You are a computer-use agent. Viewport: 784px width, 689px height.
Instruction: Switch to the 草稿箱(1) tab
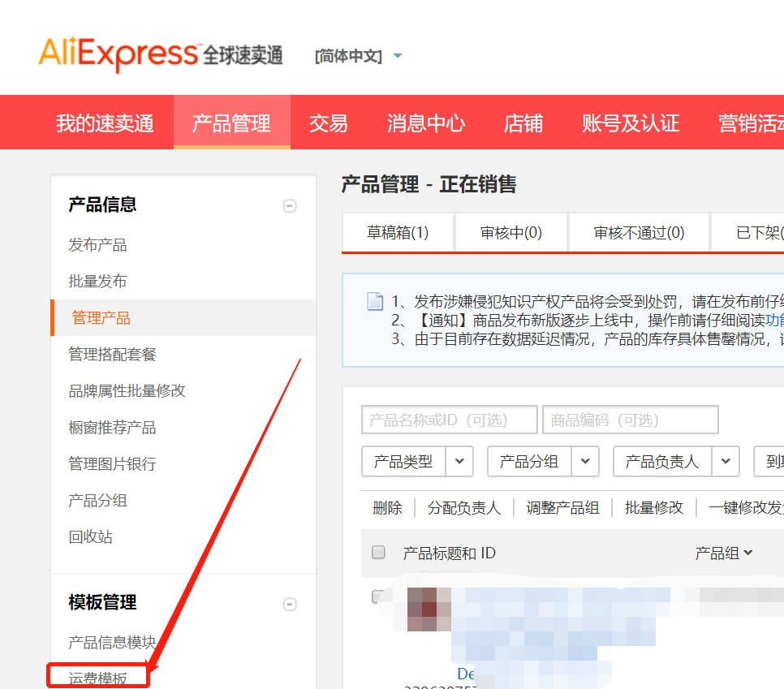coord(398,233)
